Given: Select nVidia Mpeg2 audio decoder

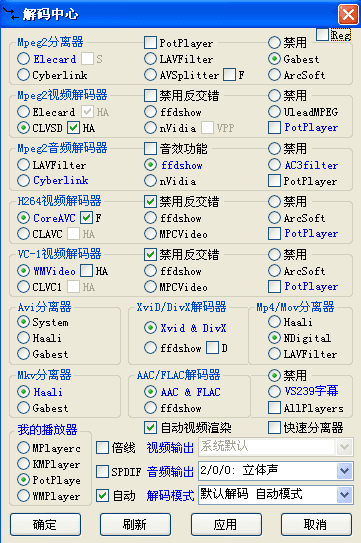Looking at the screenshot, I should 150,180.
